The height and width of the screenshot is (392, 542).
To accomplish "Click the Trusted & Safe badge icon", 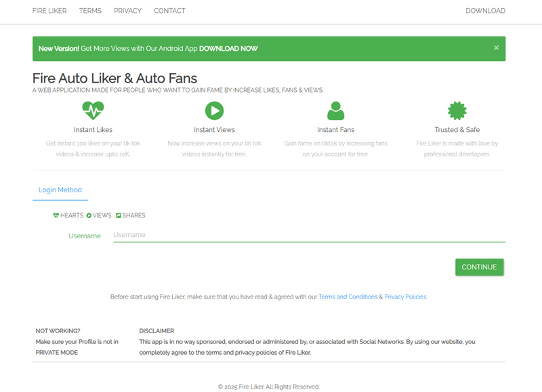I will click(x=457, y=110).
